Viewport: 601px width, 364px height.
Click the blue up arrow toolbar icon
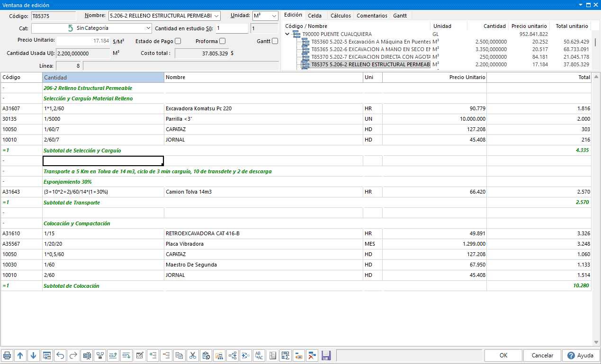pos(20,355)
